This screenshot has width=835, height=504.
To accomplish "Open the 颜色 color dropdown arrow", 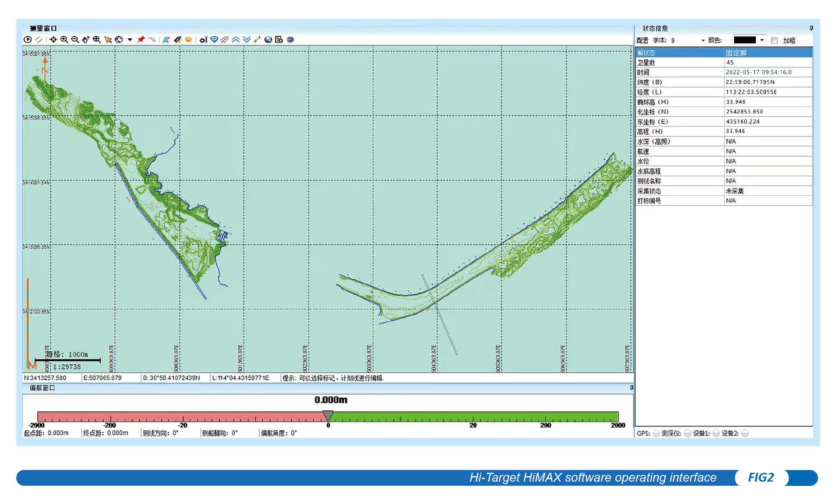I will (762, 40).
